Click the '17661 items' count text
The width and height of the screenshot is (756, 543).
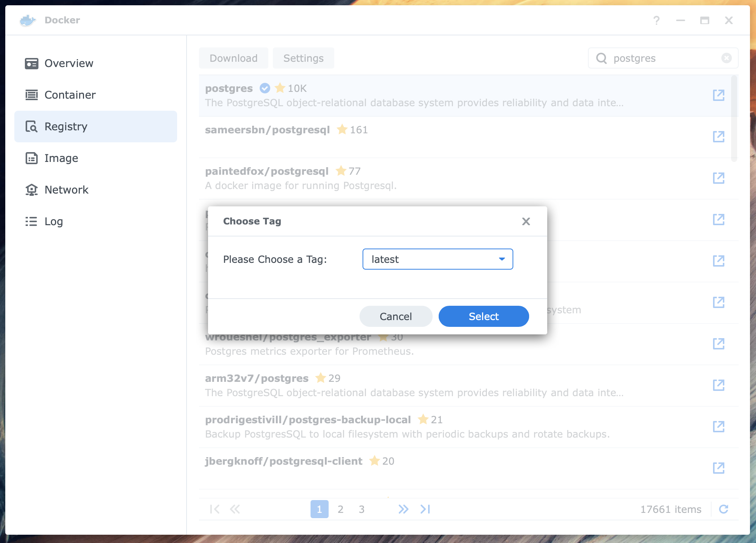tap(671, 509)
